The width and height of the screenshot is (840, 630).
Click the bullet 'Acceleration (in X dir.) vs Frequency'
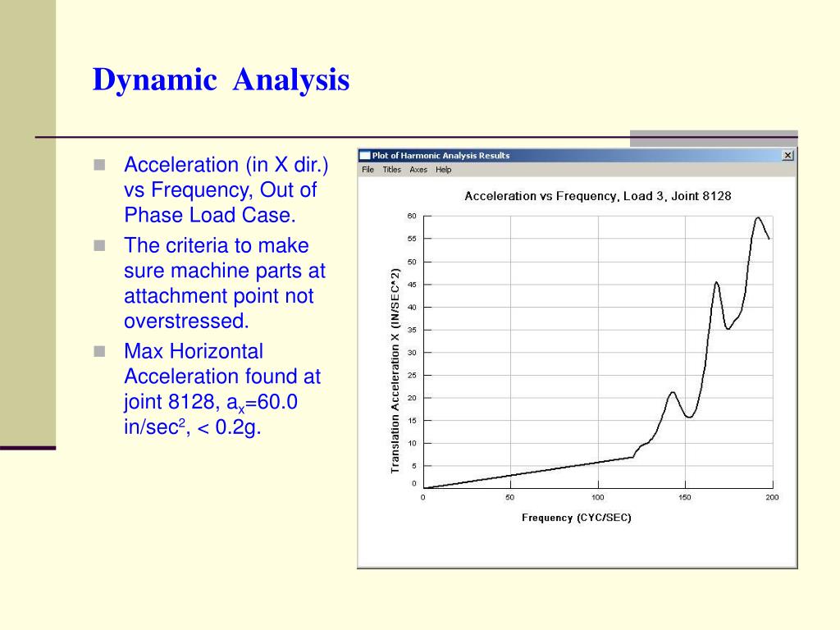coord(226,189)
